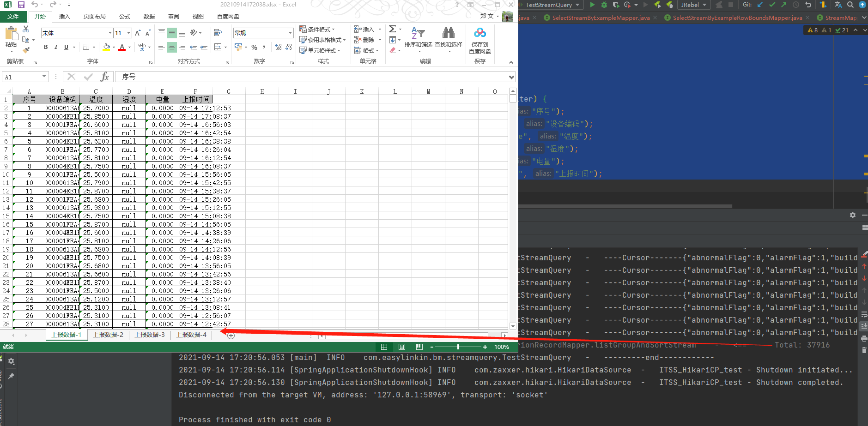Click the Search Everywhere magnifier in IntelliJ

[x=850, y=5]
